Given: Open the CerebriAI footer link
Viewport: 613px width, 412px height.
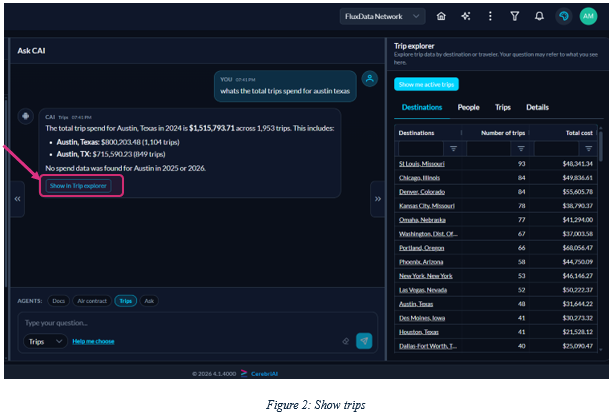Looking at the screenshot, I should 264,374.
